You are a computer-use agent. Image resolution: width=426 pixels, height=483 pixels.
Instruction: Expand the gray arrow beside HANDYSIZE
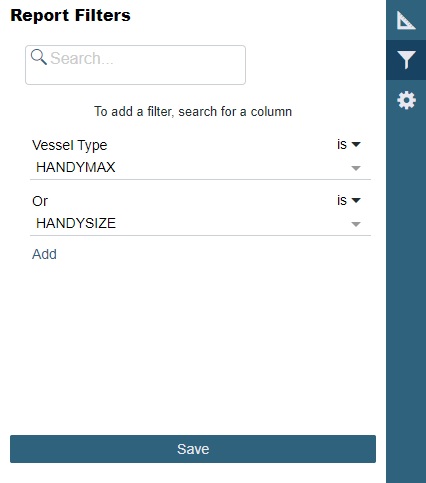coord(356,224)
